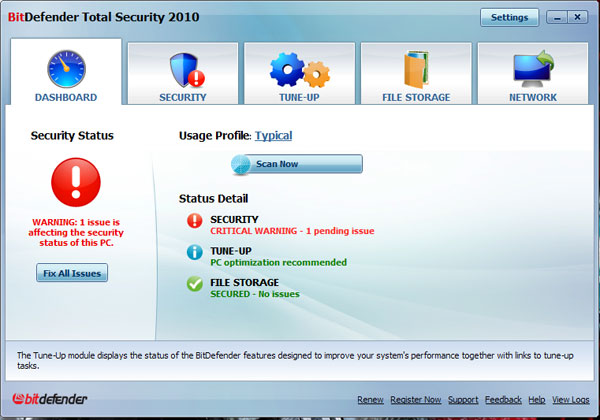Click the red 'WARNING: 1 issue' message

(x=76, y=233)
